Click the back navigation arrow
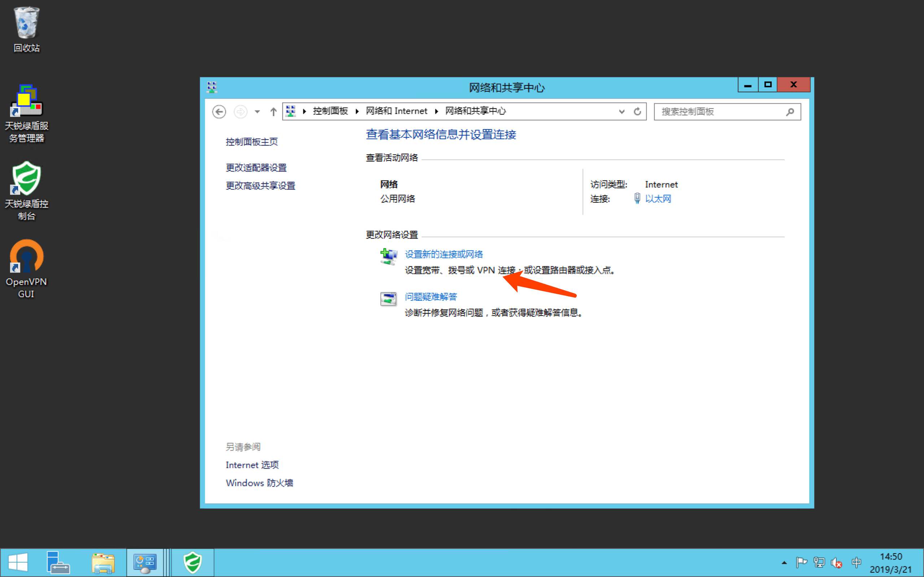 coord(219,112)
